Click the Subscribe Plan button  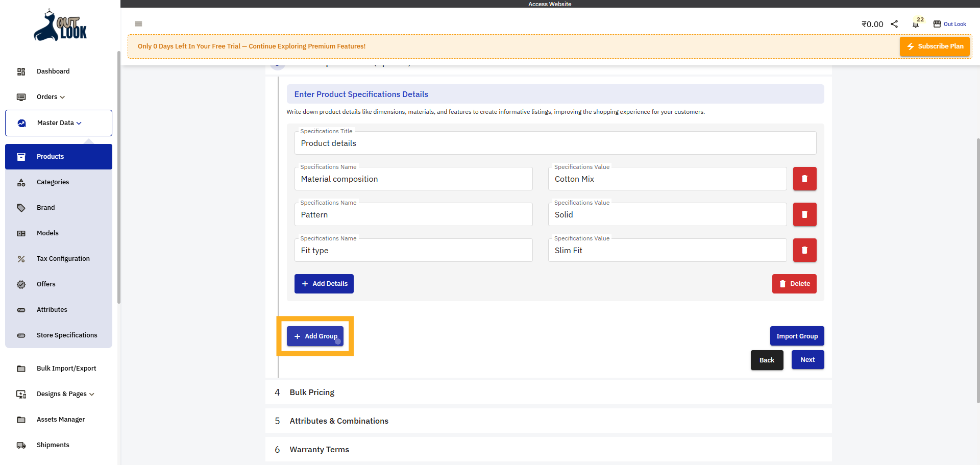pyautogui.click(x=935, y=46)
